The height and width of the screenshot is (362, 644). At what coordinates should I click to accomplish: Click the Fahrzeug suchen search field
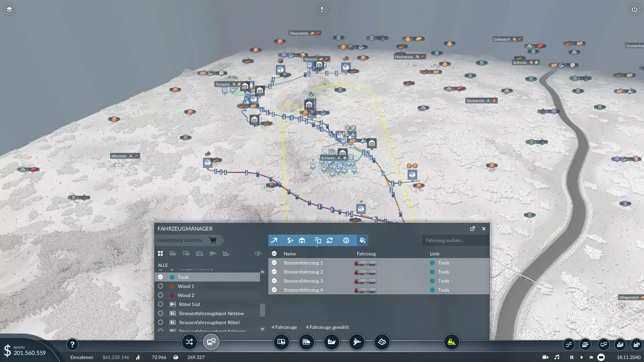coord(454,240)
